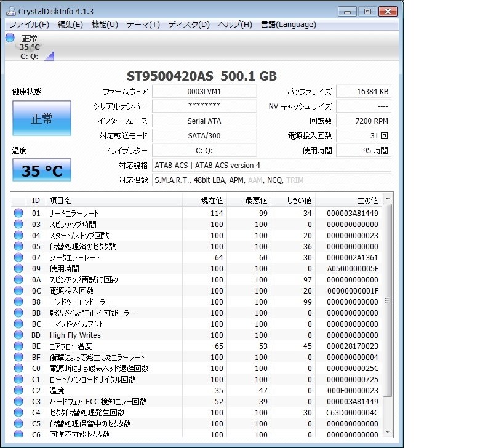504x448 pixels.
Task: Select the High Fly Writes item name
Action: click(75, 335)
